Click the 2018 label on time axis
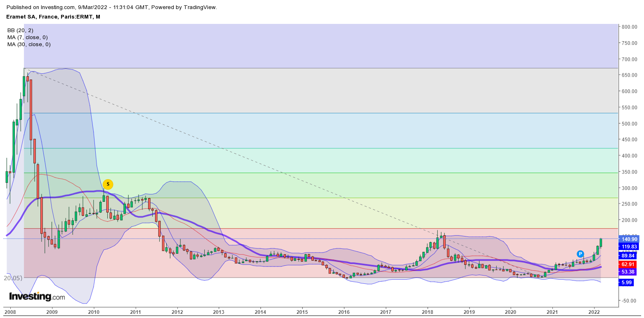 tap(427, 311)
